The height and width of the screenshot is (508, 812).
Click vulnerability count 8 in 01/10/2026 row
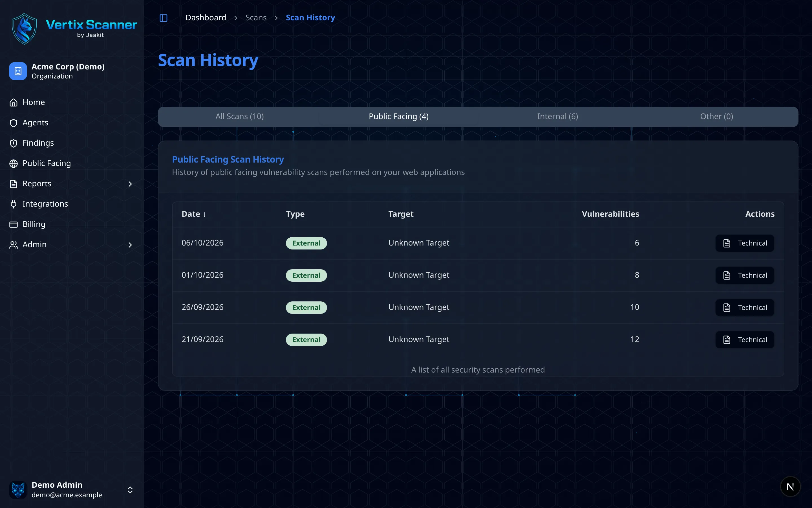[x=637, y=275]
